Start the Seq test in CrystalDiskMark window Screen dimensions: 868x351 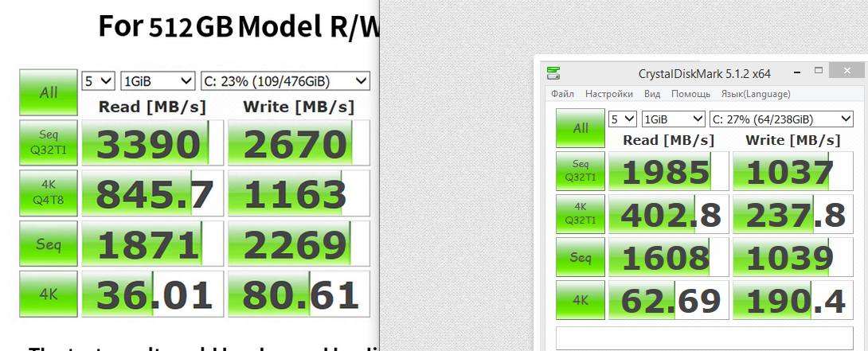point(581,256)
